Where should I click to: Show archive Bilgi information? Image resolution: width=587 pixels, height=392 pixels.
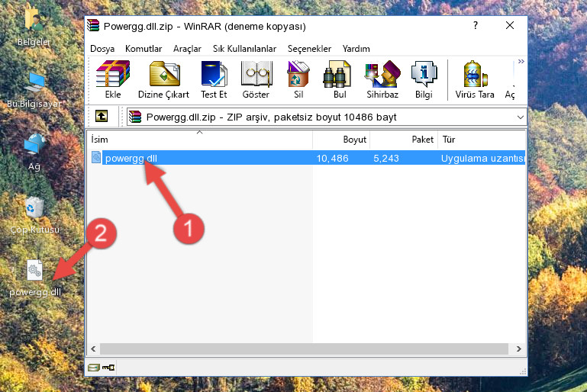pos(424,79)
